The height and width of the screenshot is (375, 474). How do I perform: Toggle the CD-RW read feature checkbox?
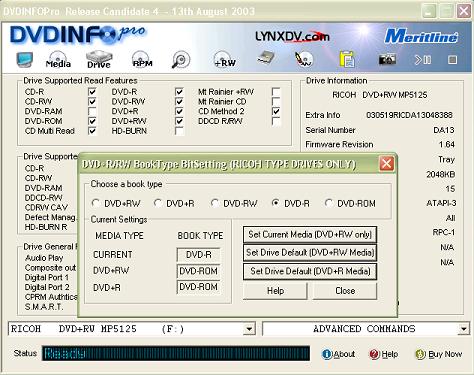click(92, 101)
